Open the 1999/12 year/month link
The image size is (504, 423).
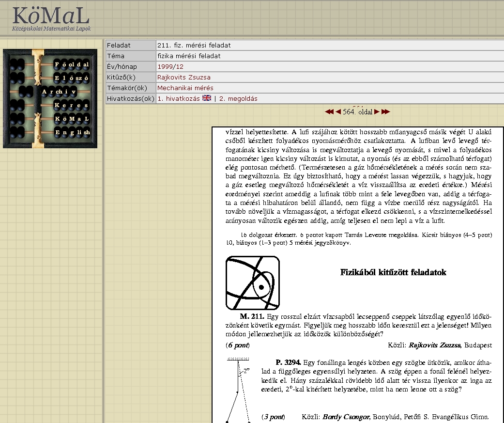coord(170,66)
